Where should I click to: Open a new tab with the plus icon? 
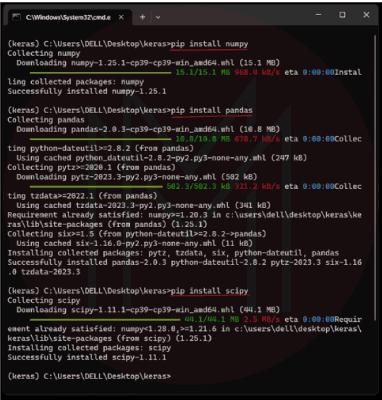pyautogui.click(x=142, y=17)
